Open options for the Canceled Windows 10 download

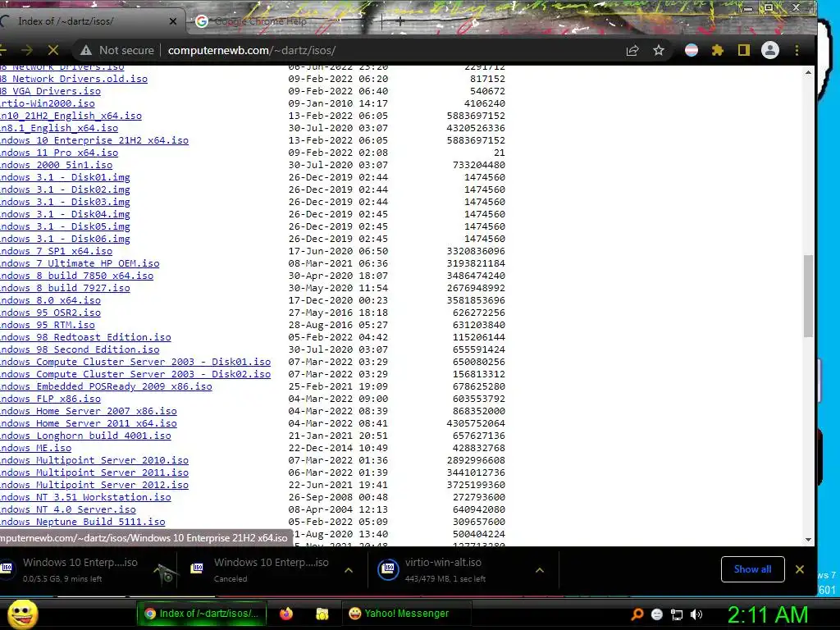click(x=349, y=570)
